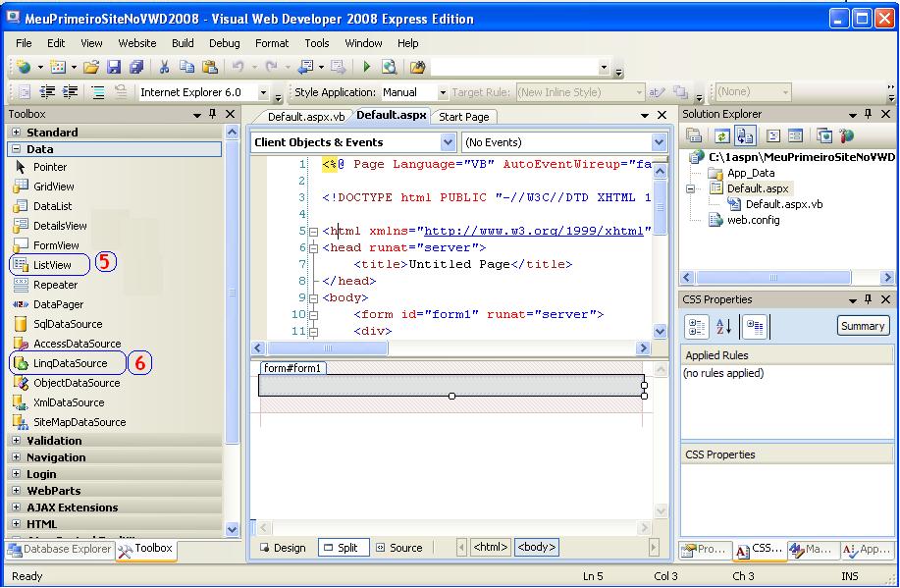Switch to Design view
The height and width of the screenshot is (588, 900).
[x=283, y=548]
